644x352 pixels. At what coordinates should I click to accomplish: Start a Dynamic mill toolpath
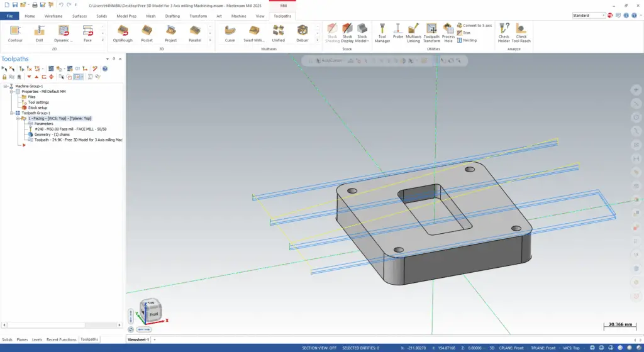[x=64, y=34]
